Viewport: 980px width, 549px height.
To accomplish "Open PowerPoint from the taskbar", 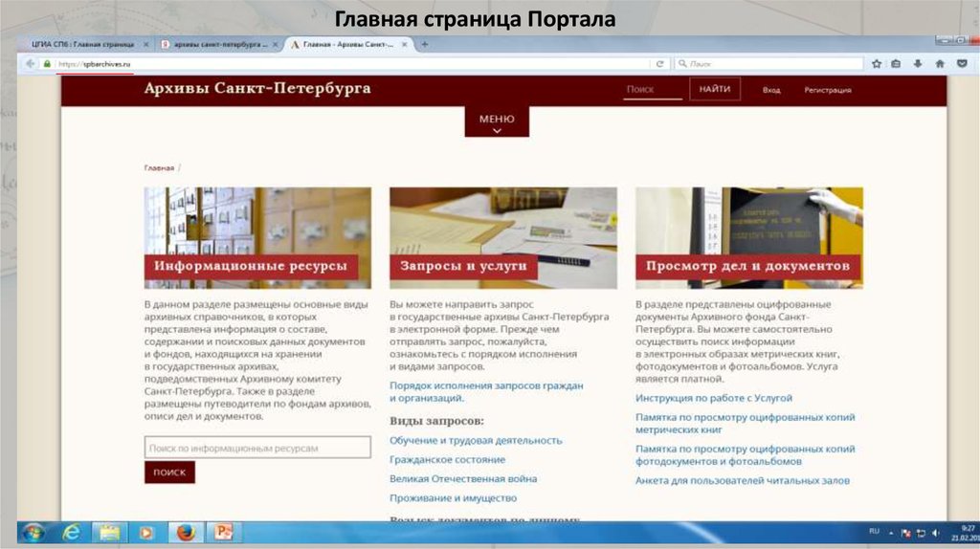I will (223, 532).
